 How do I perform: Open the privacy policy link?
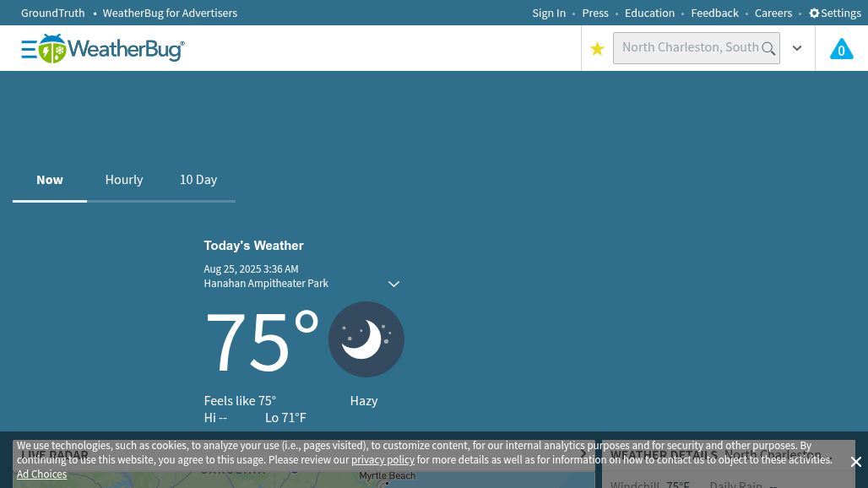pos(382,460)
